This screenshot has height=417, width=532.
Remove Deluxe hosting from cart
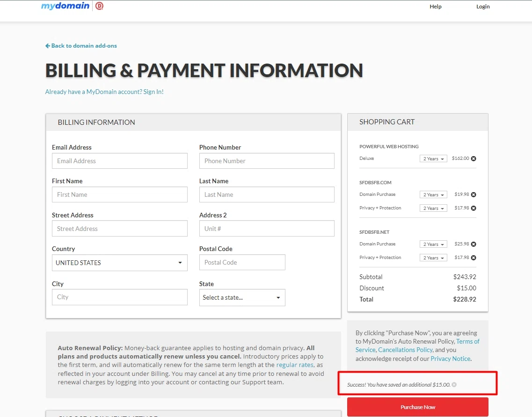[x=474, y=158]
